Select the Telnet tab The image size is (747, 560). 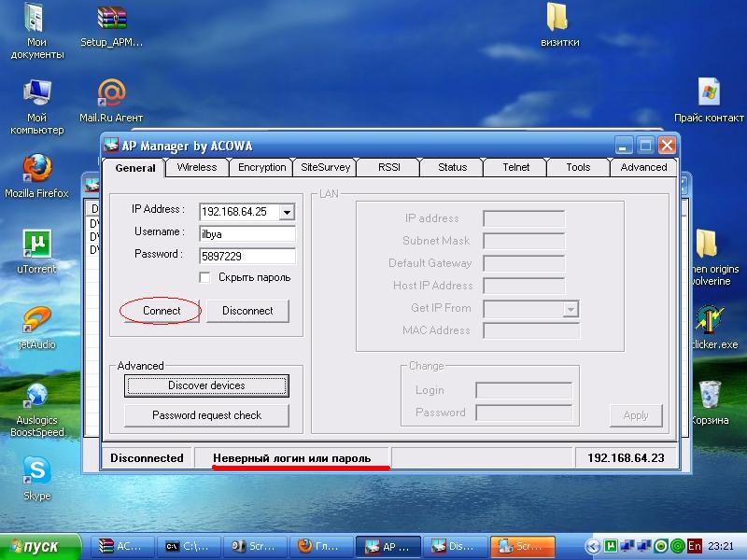pos(515,167)
